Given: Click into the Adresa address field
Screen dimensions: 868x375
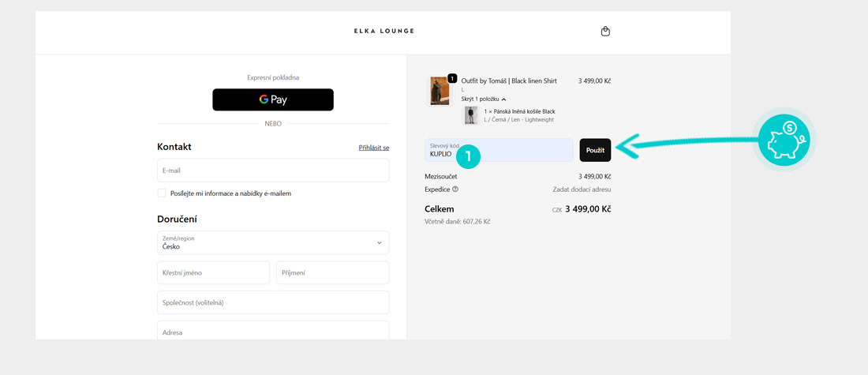Looking at the screenshot, I should 273,332.
